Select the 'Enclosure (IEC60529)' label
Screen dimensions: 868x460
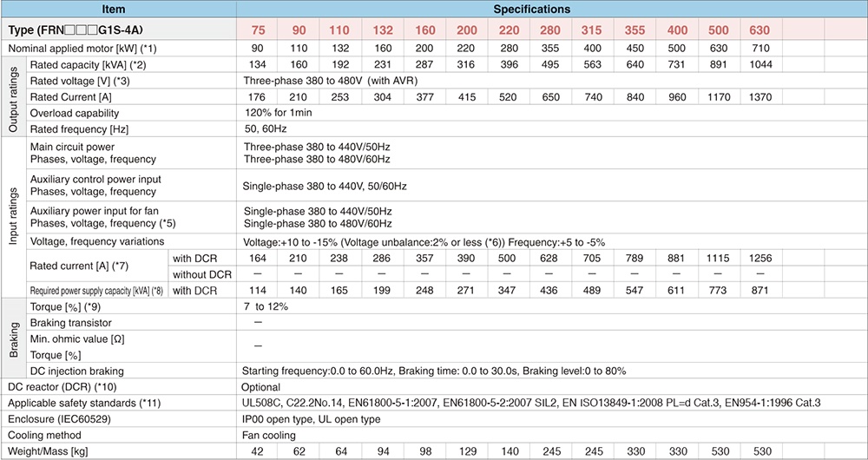click(59, 419)
